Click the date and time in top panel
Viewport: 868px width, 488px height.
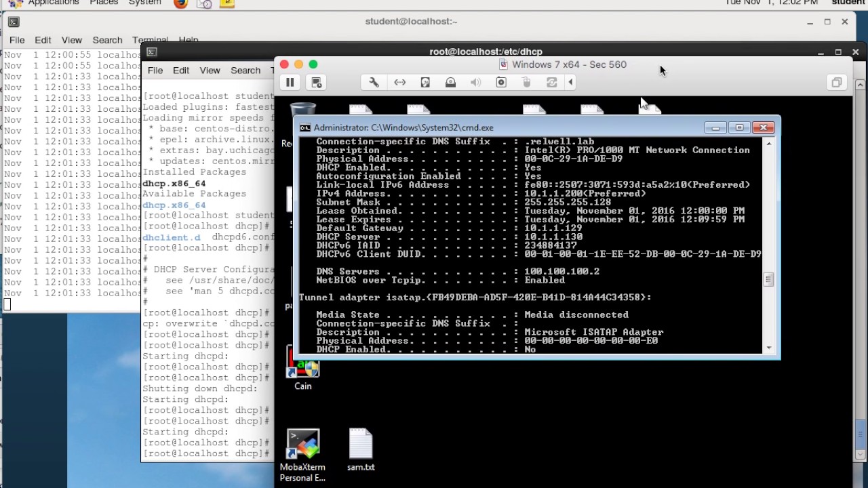click(x=772, y=3)
